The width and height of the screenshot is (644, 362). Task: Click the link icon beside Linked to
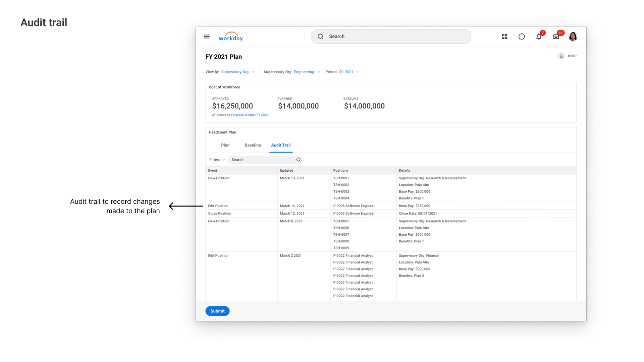tap(214, 115)
